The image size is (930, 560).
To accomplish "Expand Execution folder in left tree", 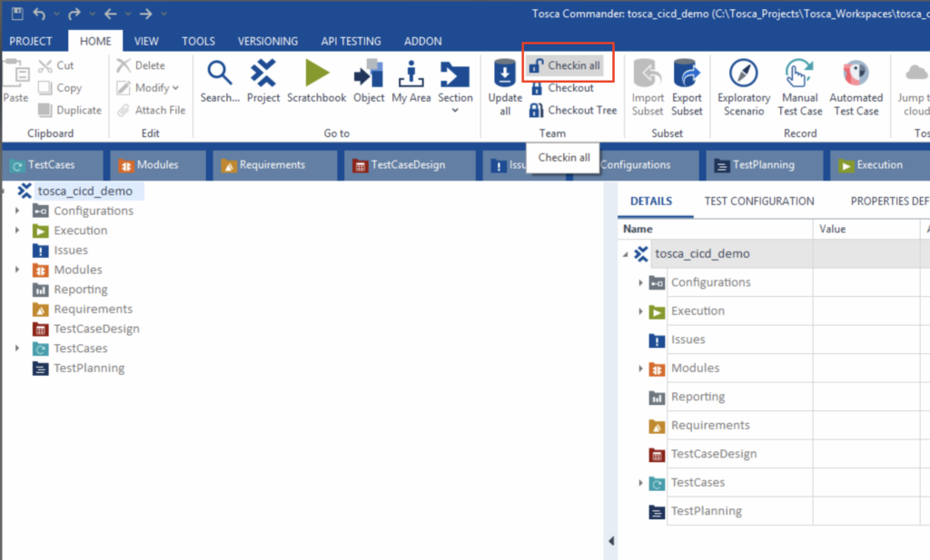I will click(17, 230).
